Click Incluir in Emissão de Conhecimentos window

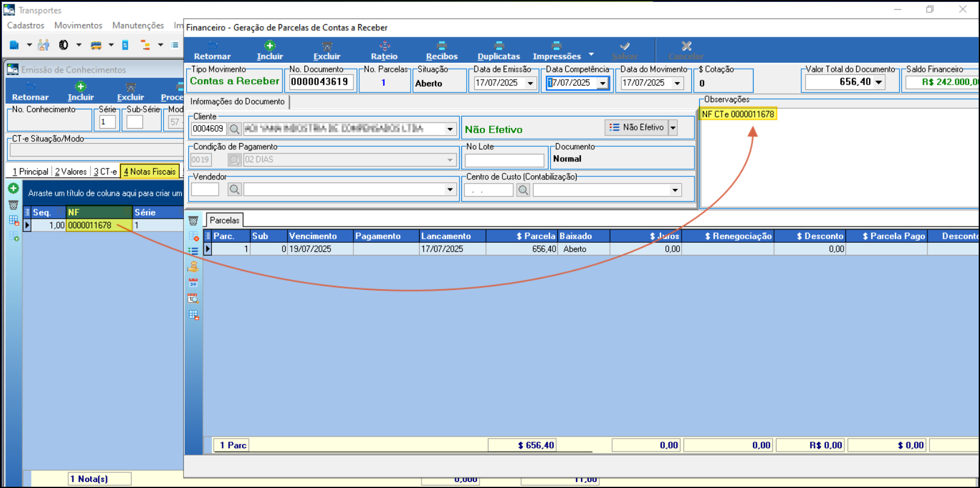click(x=80, y=92)
